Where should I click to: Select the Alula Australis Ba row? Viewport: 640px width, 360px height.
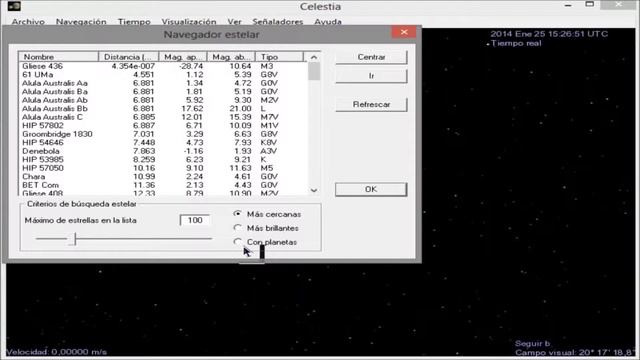(163, 91)
